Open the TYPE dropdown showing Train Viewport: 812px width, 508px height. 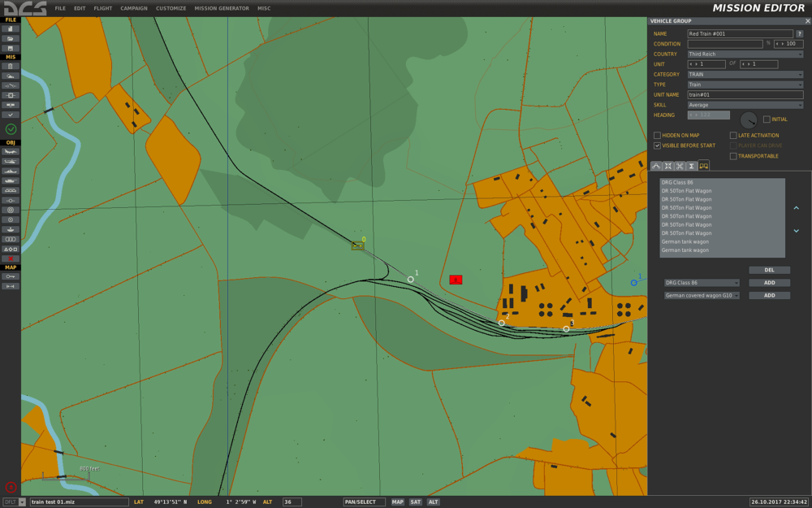pos(745,85)
